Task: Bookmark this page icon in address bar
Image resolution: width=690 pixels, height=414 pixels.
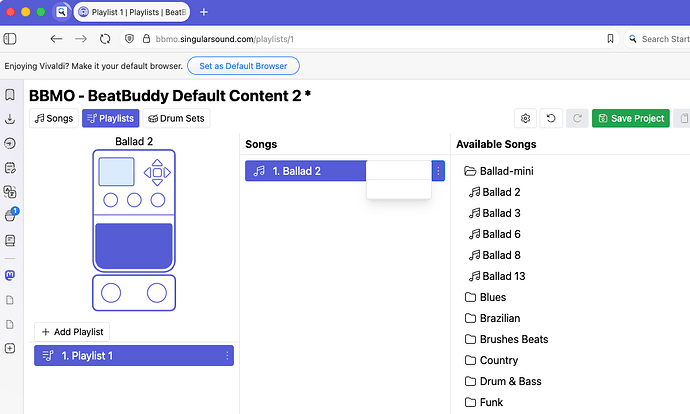Action: 610,39
